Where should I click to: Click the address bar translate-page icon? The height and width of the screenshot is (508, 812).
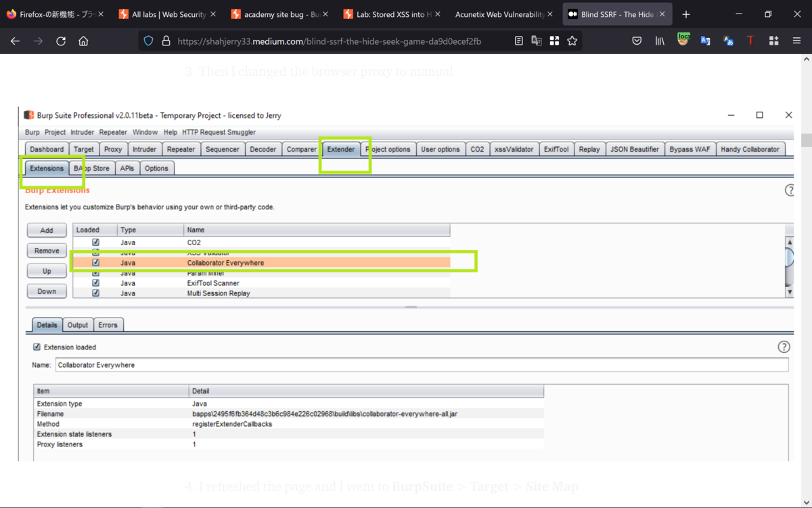point(537,41)
